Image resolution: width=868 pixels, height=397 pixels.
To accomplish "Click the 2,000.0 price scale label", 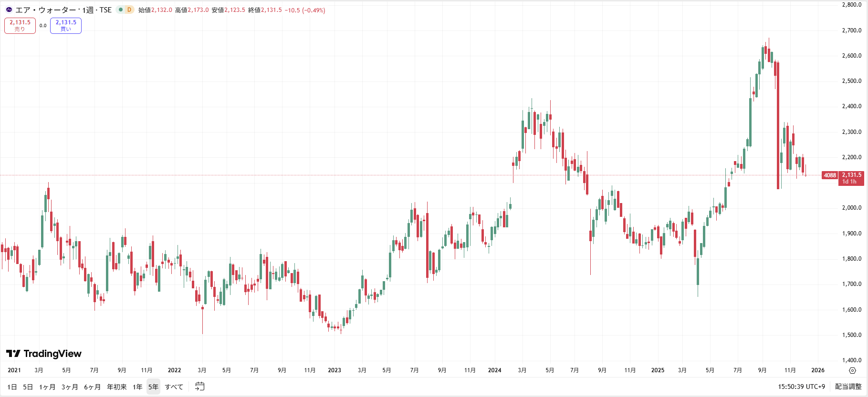I will click(x=851, y=208).
